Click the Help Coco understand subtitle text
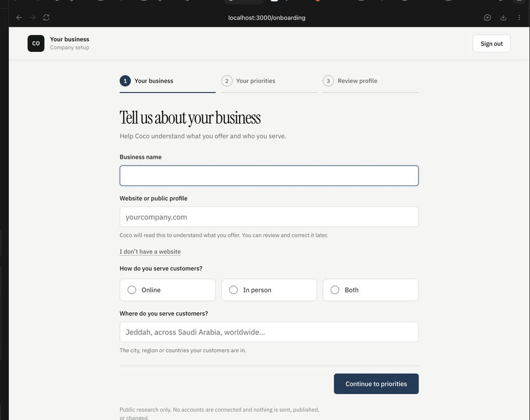The width and height of the screenshot is (530, 420). 203,136
